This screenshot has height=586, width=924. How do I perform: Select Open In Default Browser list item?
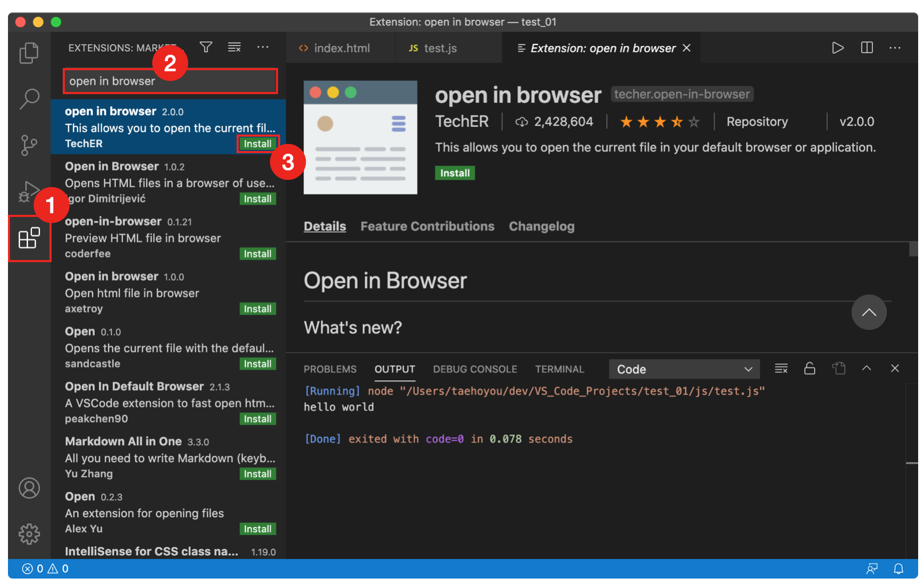tap(169, 402)
